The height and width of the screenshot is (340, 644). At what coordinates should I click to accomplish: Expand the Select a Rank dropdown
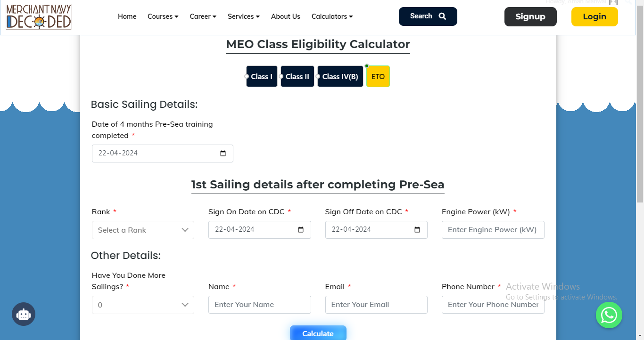pyautogui.click(x=143, y=230)
